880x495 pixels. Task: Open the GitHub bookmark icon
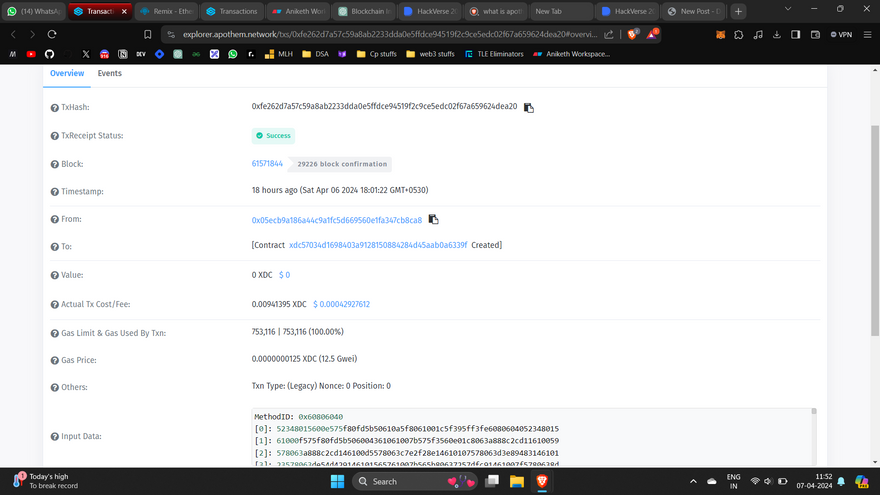(50, 54)
